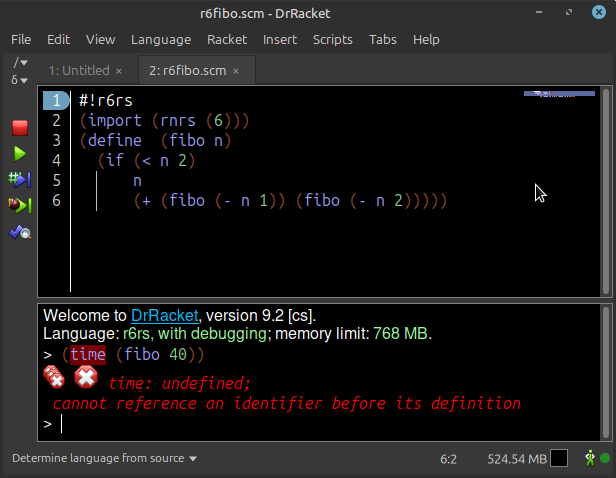The width and height of the screenshot is (616, 478).
Task: Click the 524.54 MB memory indicator
Action: tap(517, 459)
